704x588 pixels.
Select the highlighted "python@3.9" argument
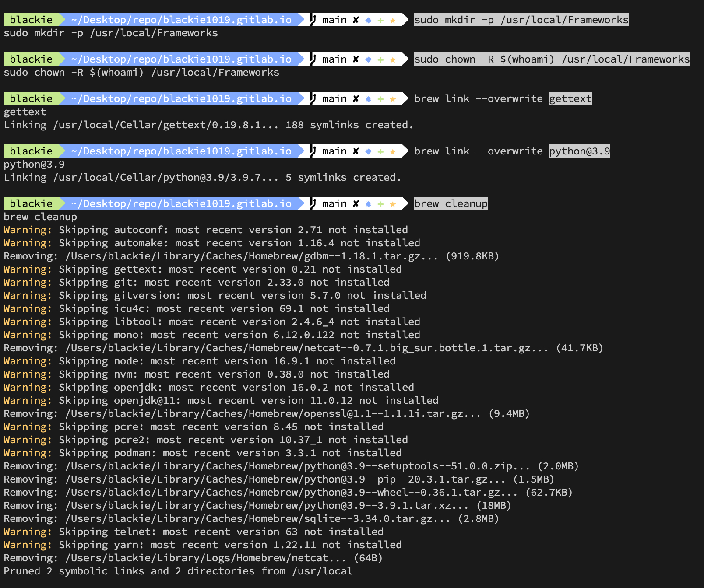[579, 151]
